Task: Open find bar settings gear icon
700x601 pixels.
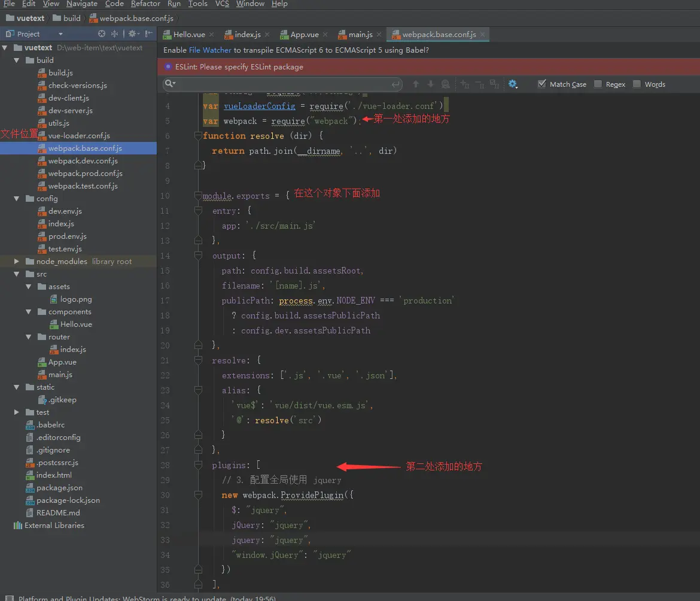Action: point(513,84)
